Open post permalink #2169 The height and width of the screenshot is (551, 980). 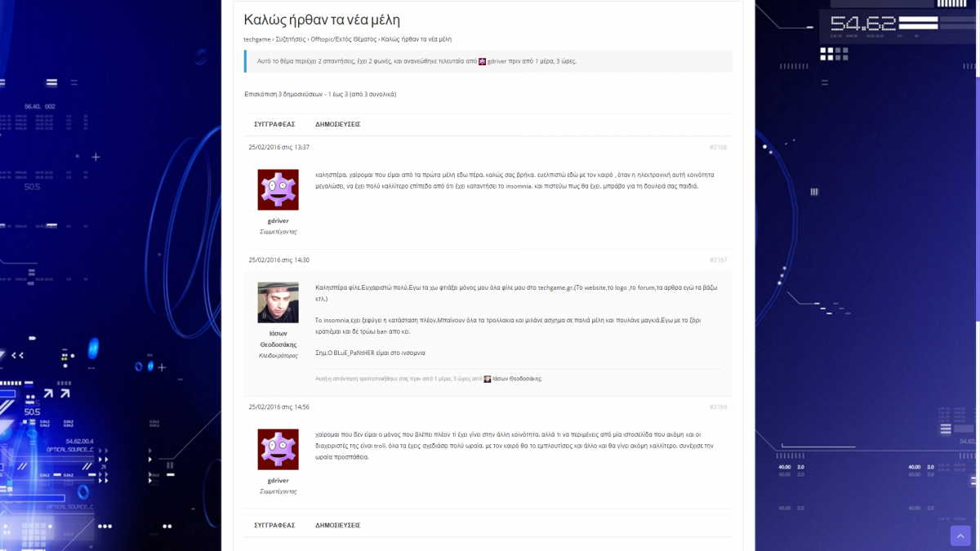(718, 407)
